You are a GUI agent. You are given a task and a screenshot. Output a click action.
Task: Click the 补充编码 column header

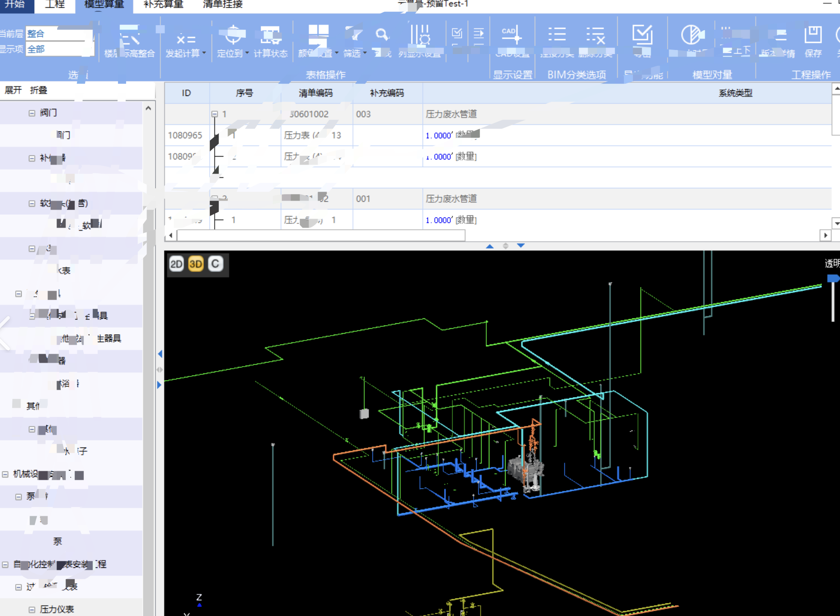pyautogui.click(x=387, y=93)
